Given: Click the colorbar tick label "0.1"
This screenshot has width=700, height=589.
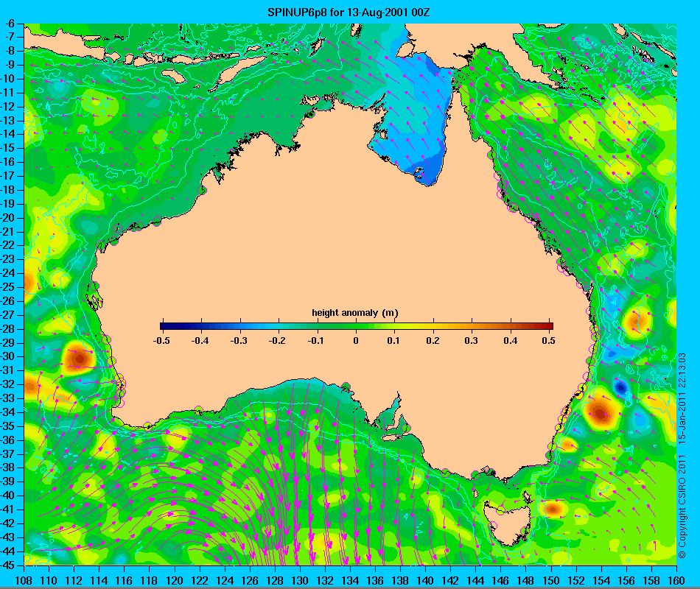Looking at the screenshot, I should tap(393, 341).
